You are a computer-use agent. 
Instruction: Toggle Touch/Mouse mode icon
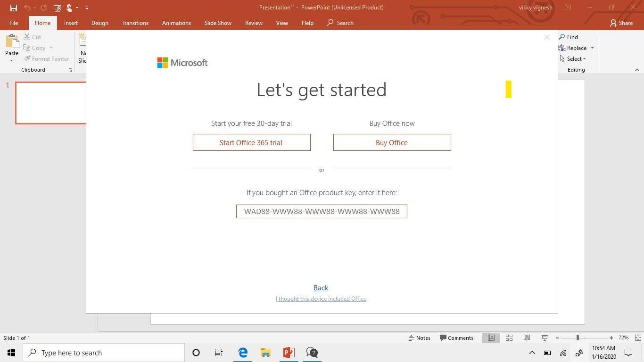[69, 8]
